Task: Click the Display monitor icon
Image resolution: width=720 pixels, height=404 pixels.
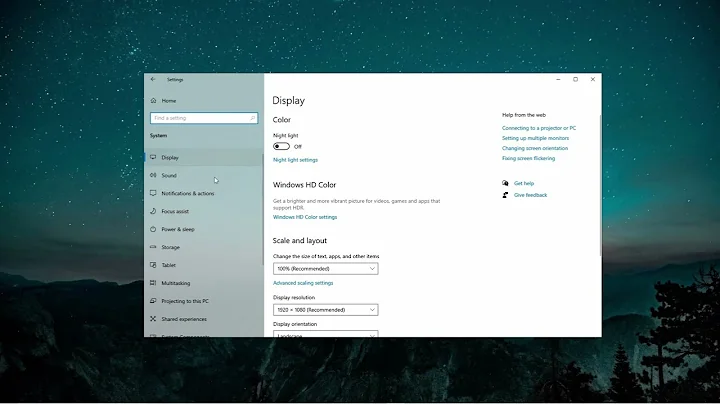Action: [x=153, y=157]
